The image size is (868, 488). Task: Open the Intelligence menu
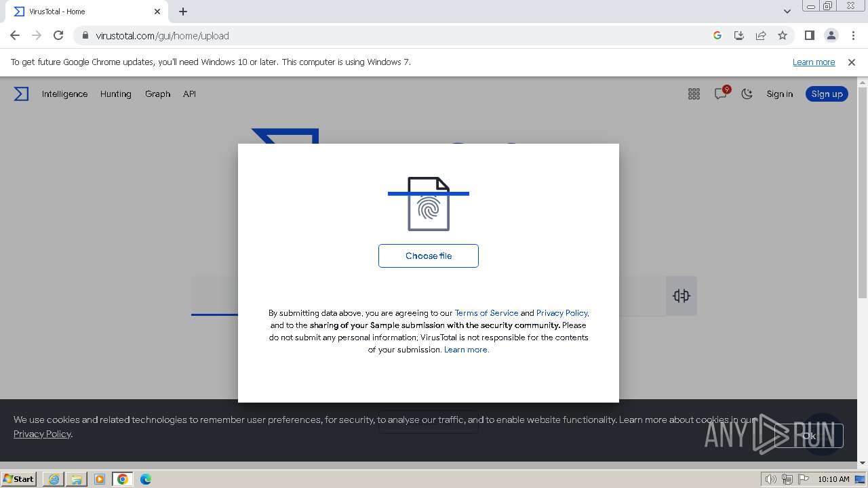tap(64, 94)
